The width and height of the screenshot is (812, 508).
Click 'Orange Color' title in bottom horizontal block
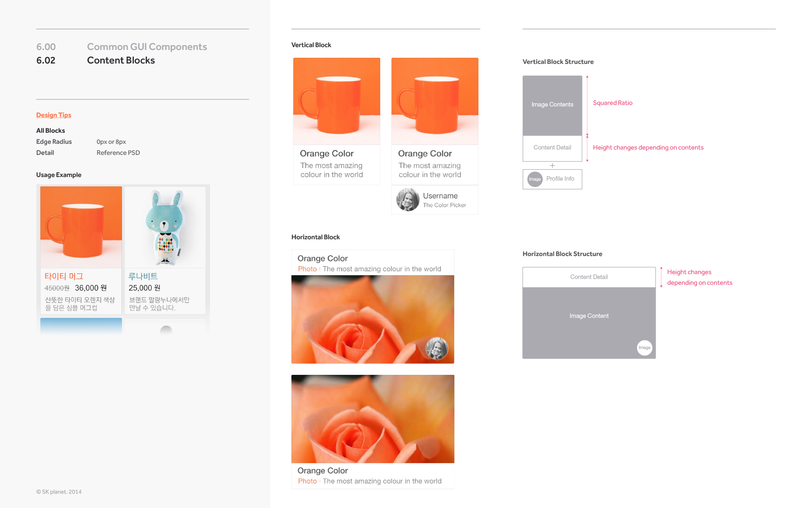323,471
